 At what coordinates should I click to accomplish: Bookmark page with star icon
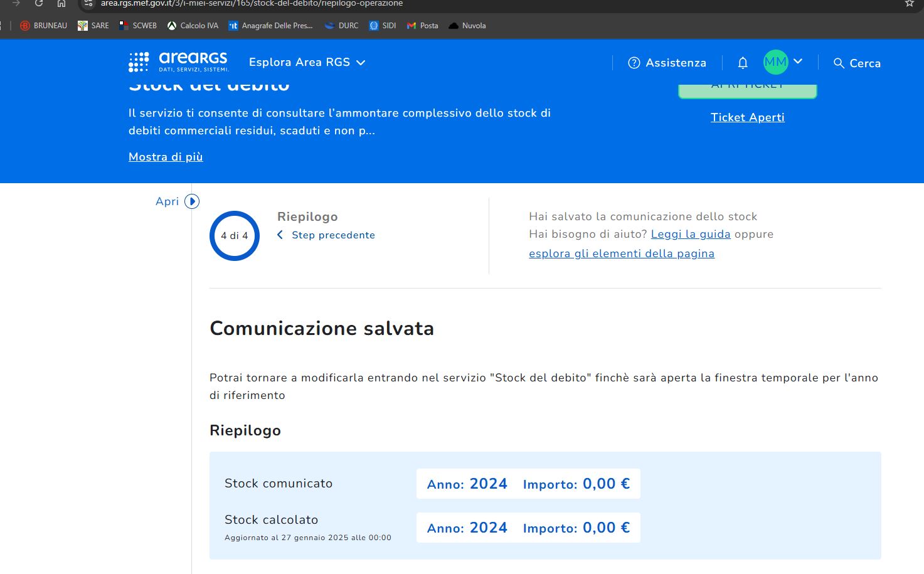(909, 3)
